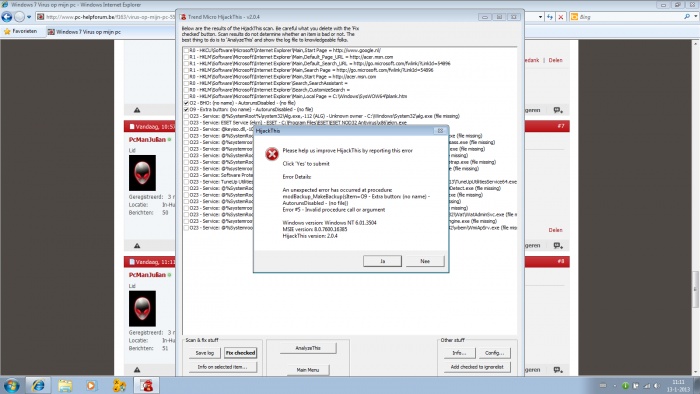Open post number #8 permalink
Viewport: 700px width, 394px height.
561,261
